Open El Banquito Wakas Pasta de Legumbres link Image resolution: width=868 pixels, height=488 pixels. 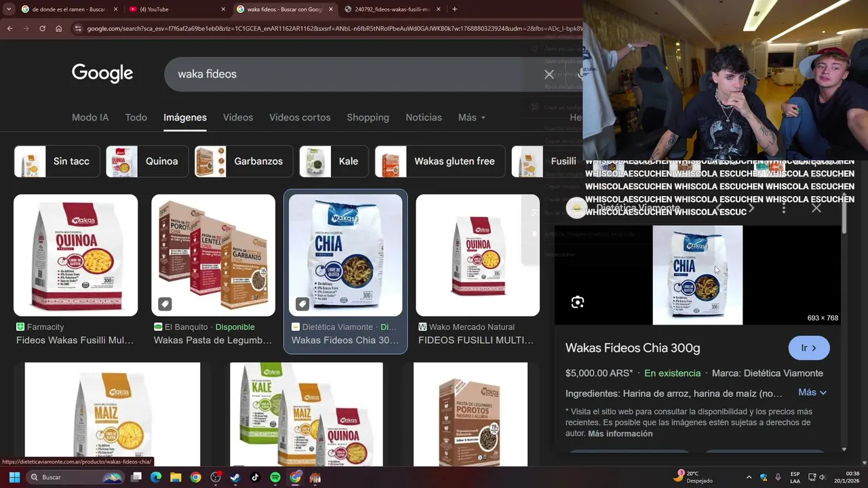pyautogui.click(x=213, y=340)
